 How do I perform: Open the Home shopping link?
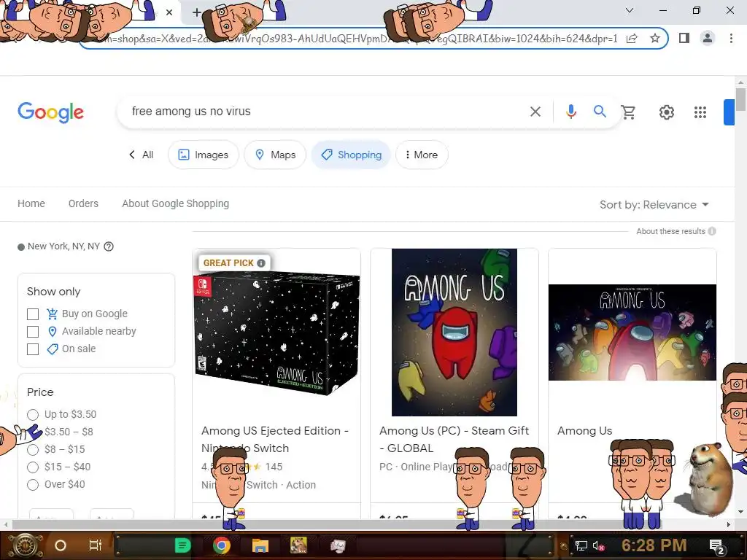point(31,204)
